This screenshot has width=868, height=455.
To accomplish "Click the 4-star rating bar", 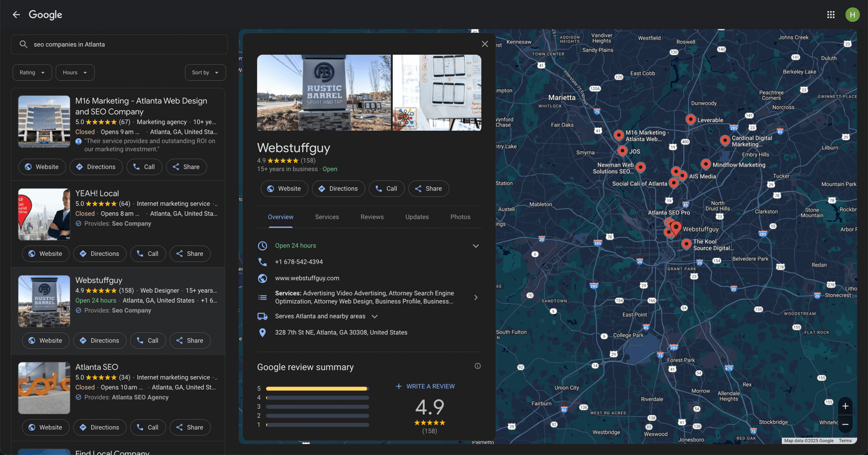I will click(317, 398).
